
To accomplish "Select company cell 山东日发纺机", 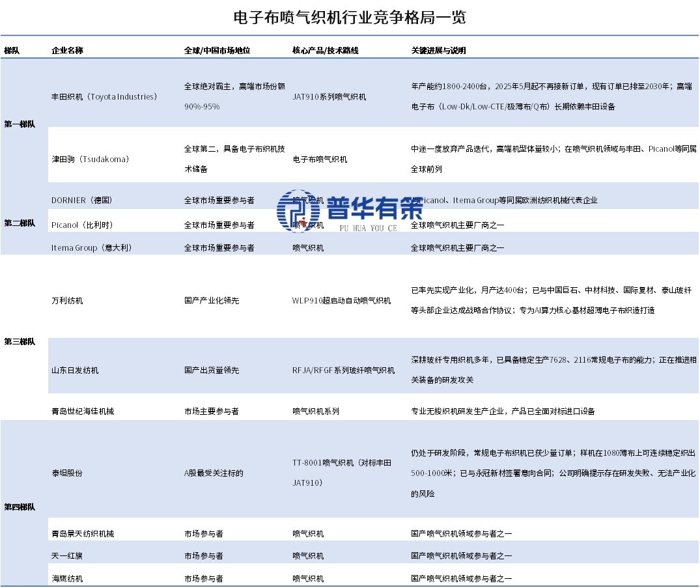I will click(75, 371).
